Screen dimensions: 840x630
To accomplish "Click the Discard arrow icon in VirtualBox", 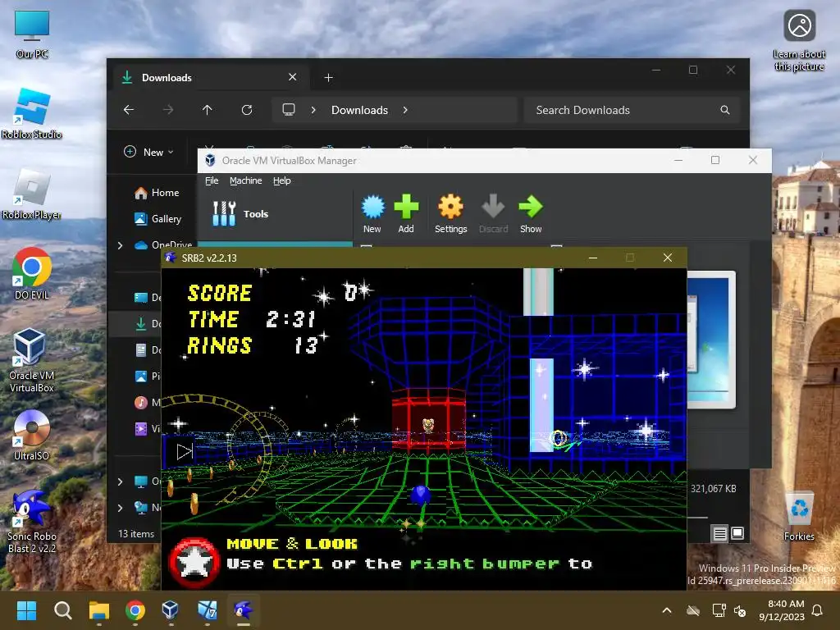I will point(493,214).
